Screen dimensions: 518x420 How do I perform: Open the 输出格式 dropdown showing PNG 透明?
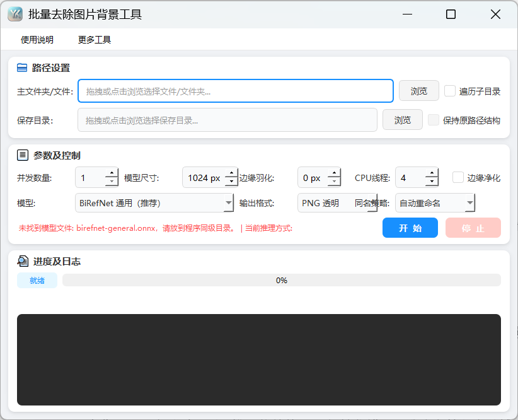337,202
